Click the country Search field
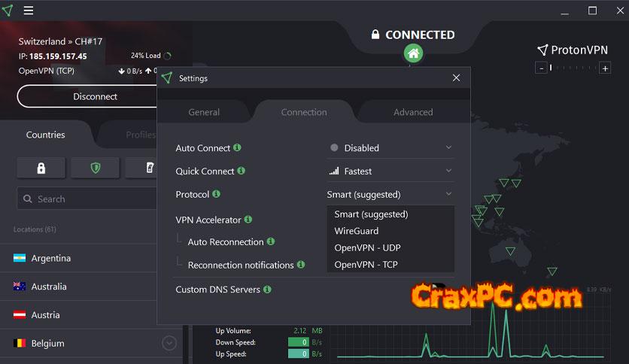629x364 pixels. 87,199
